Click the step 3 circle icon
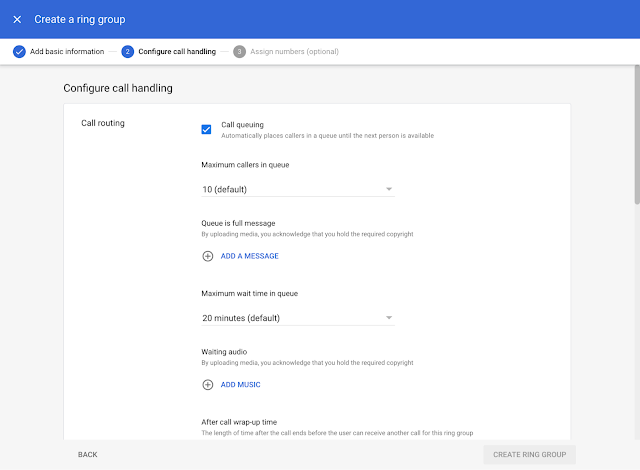This screenshot has height=470, width=640. (239, 51)
